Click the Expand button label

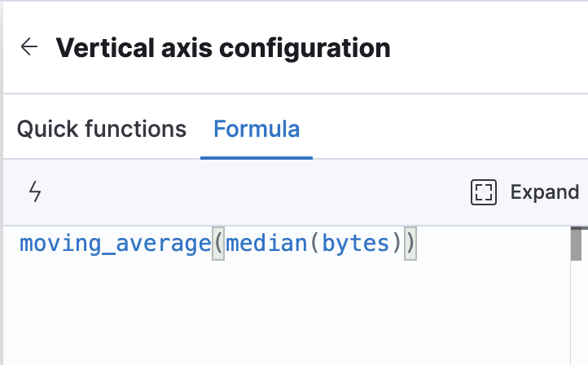[x=544, y=192]
